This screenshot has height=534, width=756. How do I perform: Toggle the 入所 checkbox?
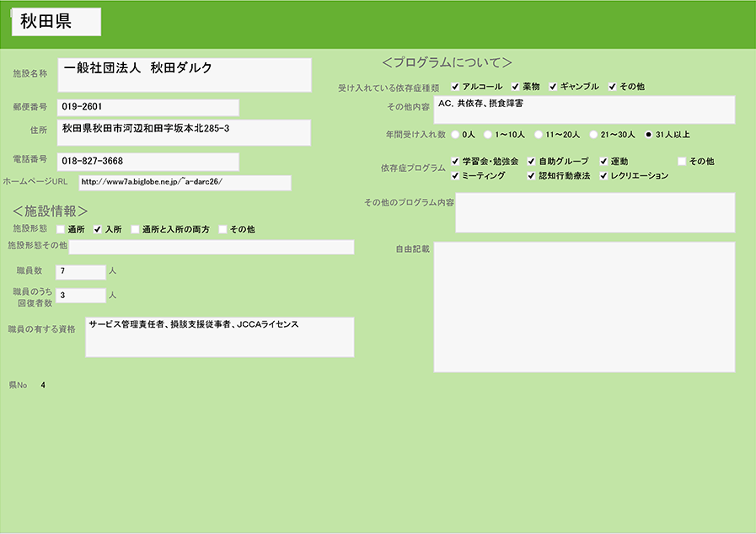point(98,229)
